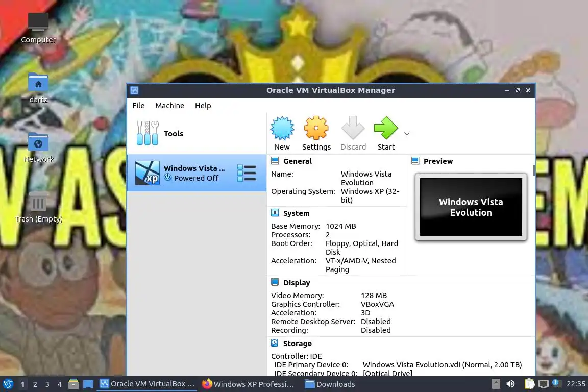Viewport: 588px width, 392px height.
Task: Switch to workspace 3
Action: [x=47, y=384]
